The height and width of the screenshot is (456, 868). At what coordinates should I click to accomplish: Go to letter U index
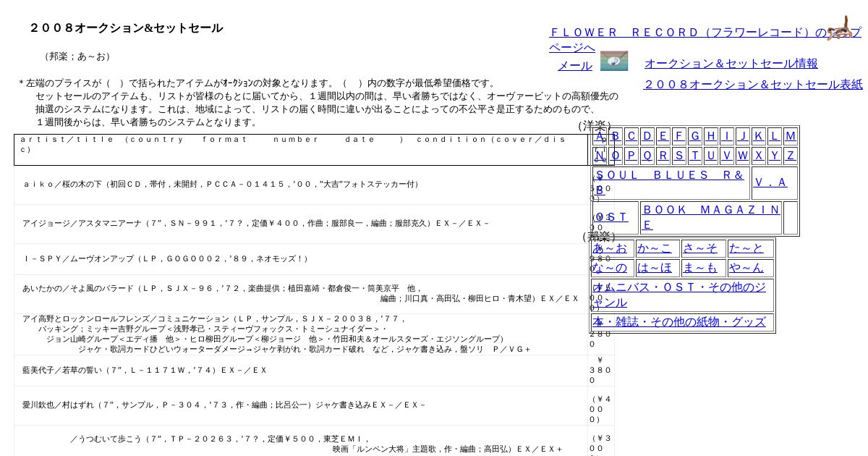711,155
